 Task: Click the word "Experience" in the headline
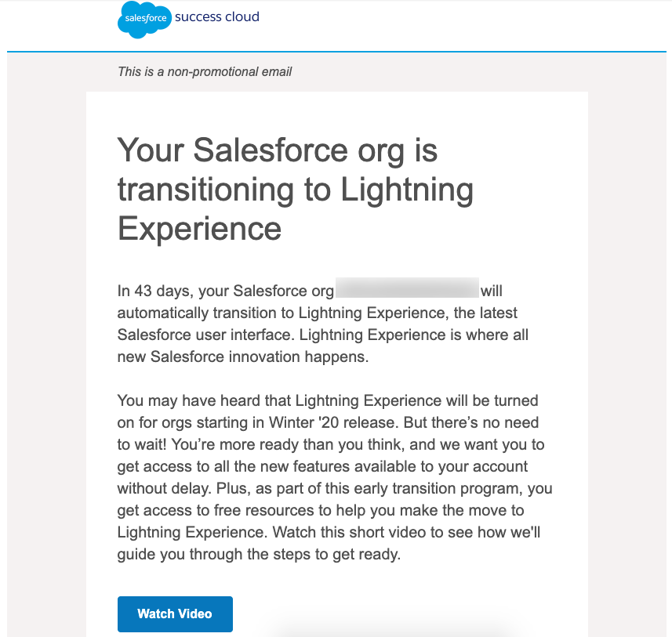199,228
